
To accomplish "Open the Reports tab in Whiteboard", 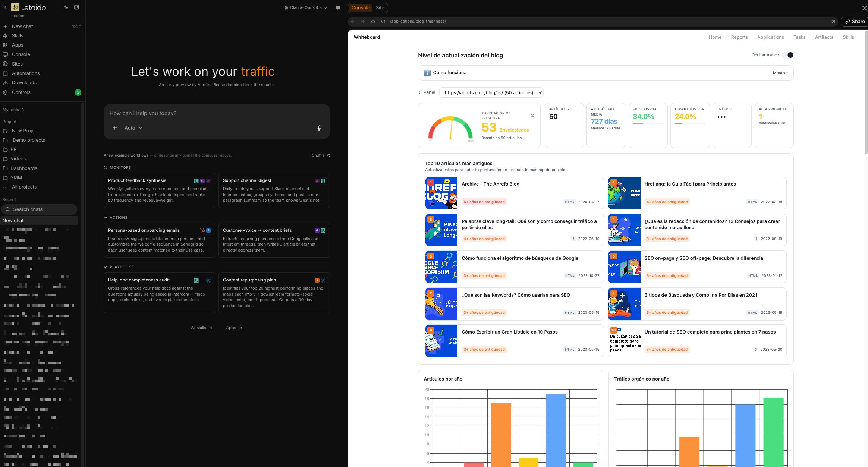I will tap(739, 37).
